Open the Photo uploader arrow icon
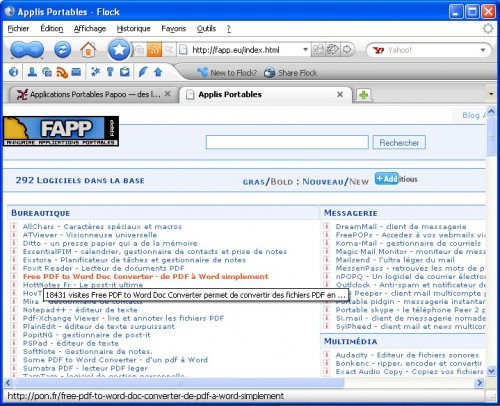 coord(158,72)
